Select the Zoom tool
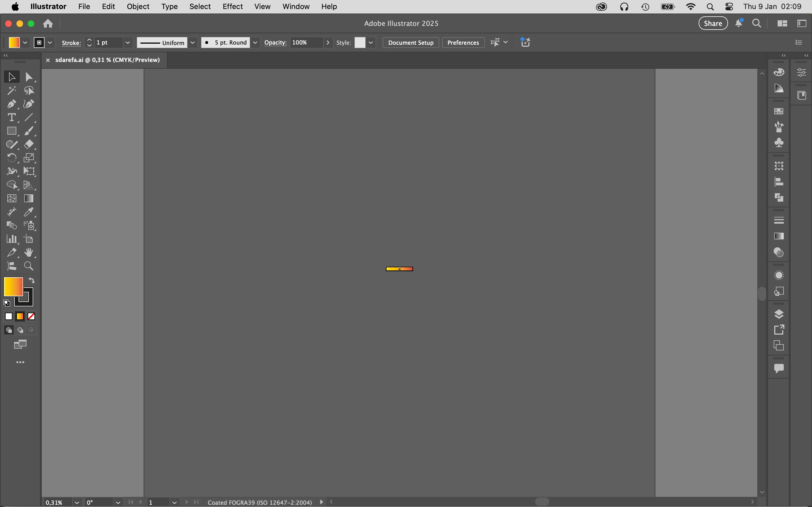This screenshot has width=812, height=507. point(28,266)
